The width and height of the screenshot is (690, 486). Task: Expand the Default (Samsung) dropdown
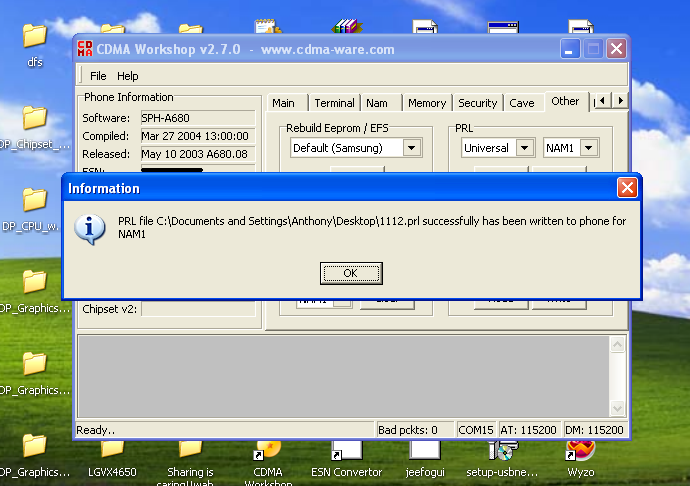click(411, 148)
